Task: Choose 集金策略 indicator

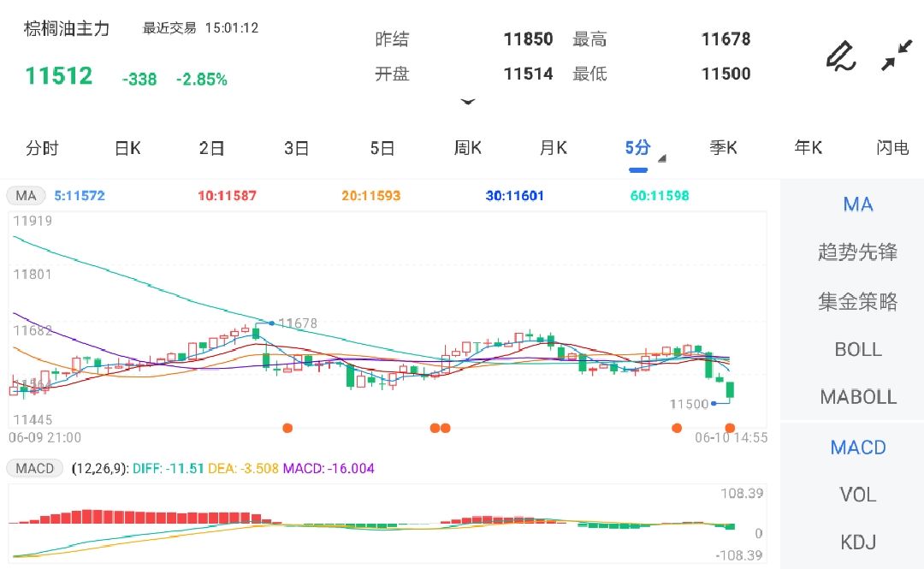Action: point(858,301)
